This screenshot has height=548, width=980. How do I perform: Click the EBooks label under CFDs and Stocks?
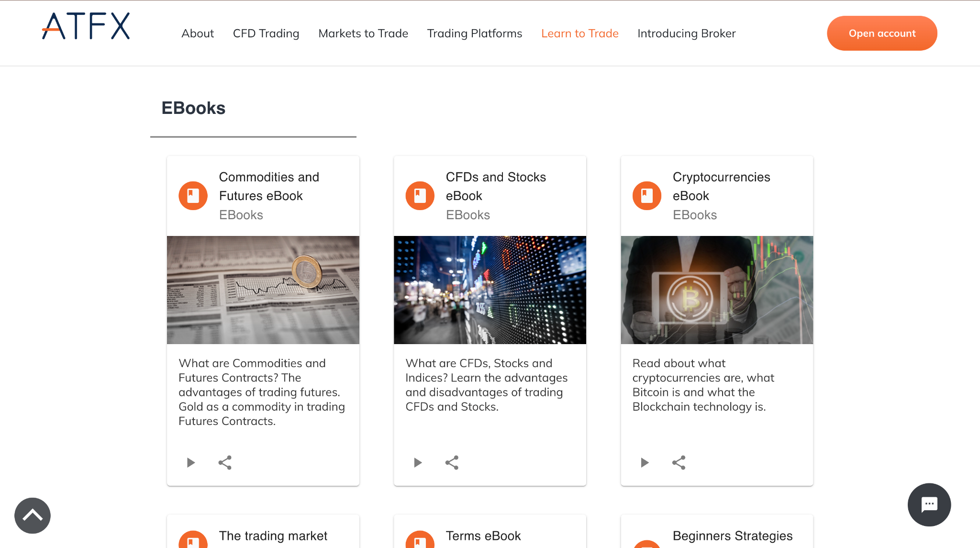[468, 215]
